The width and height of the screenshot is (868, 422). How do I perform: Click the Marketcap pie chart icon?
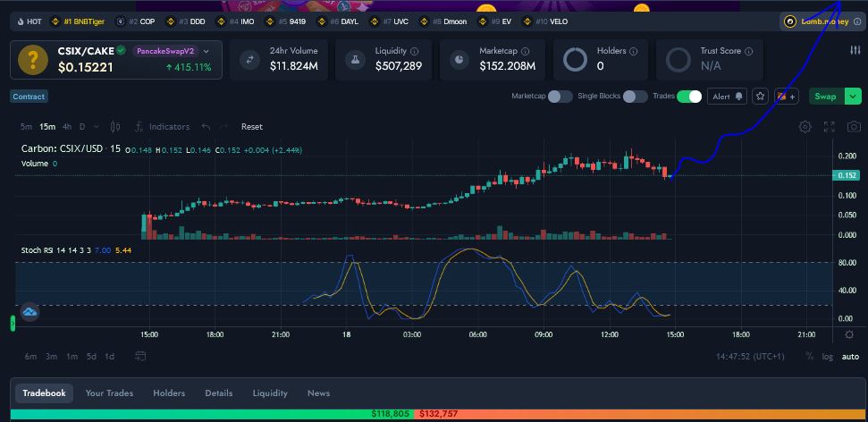click(x=459, y=59)
